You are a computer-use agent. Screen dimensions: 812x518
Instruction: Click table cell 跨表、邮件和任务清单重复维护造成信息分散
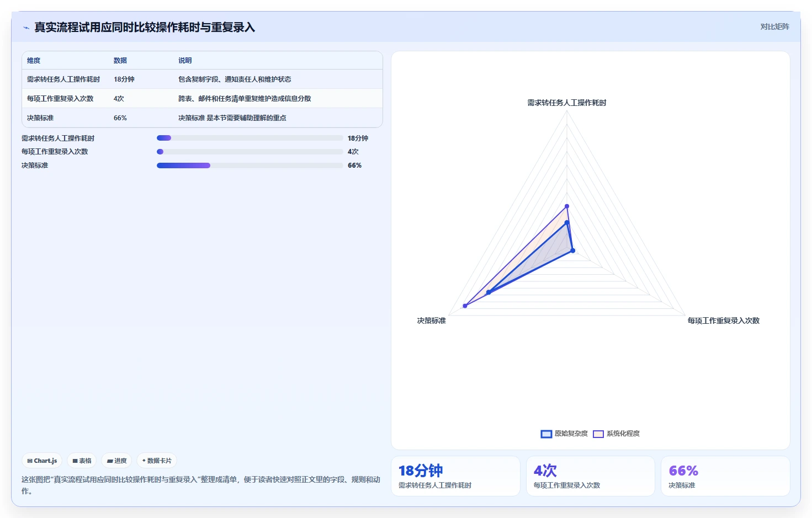point(245,99)
